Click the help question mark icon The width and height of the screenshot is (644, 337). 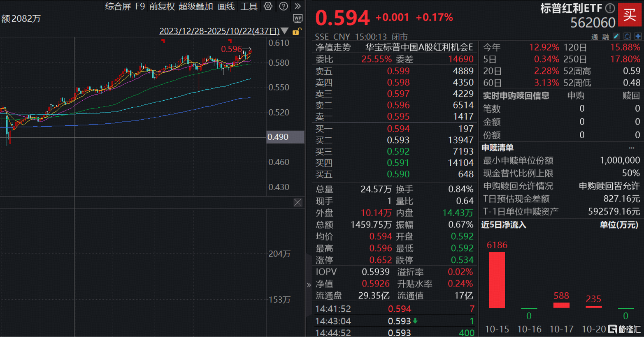point(283,6)
